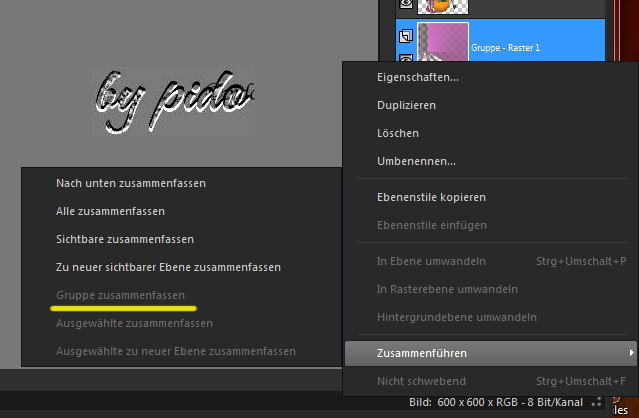Click the pink Gruppe - Raster 1 thumbnail
The width and height of the screenshot is (639, 418).
click(442, 44)
